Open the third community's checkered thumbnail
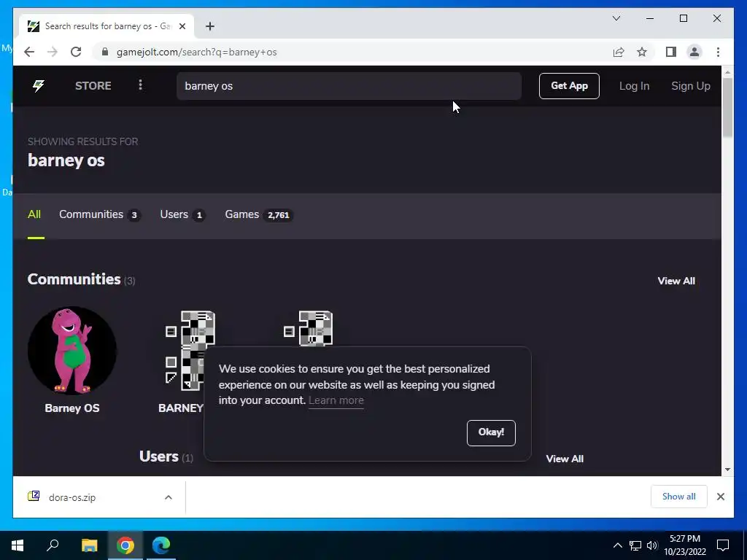Image resolution: width=747 pixels, height=560 pixels. click(x=309, y=329)
